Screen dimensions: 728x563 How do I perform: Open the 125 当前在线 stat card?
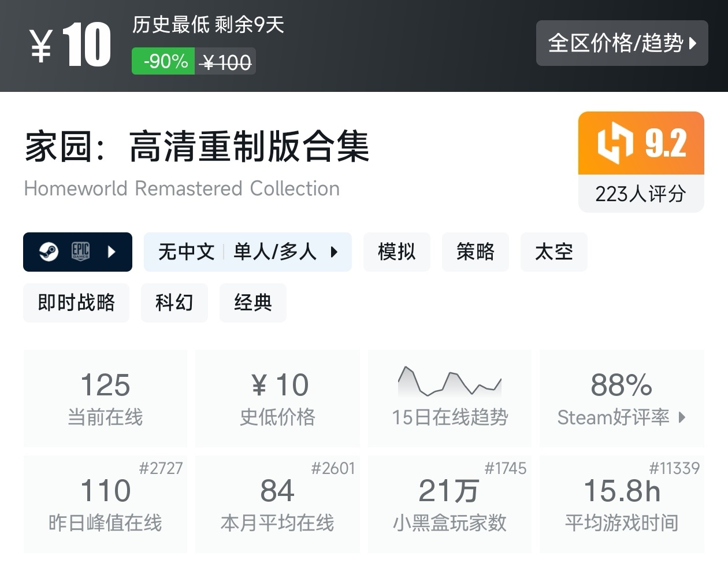105,398
